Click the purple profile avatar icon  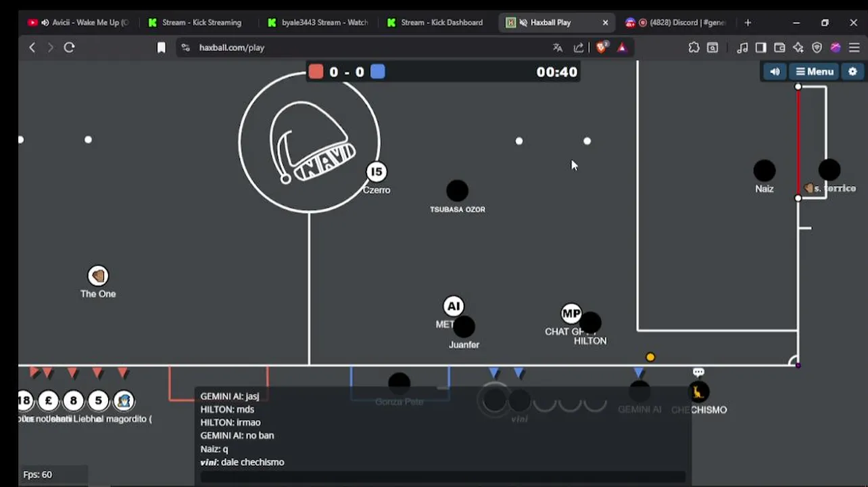coord(836,47)
